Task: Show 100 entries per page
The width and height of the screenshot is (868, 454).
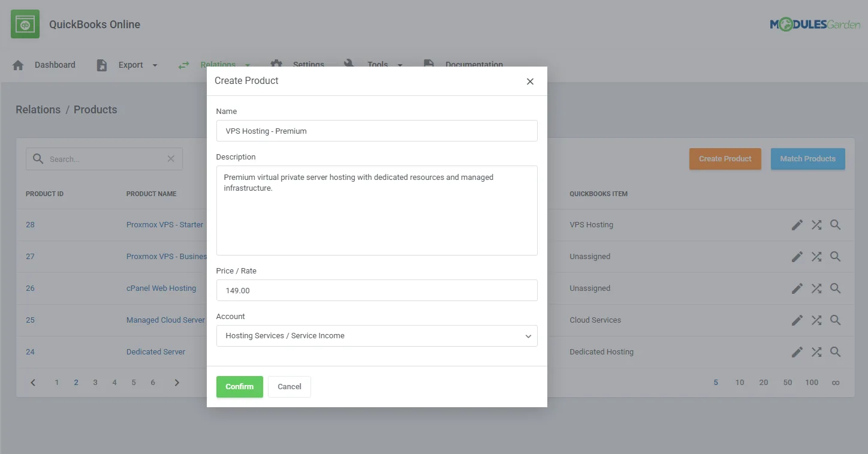Action: point(812,383)
